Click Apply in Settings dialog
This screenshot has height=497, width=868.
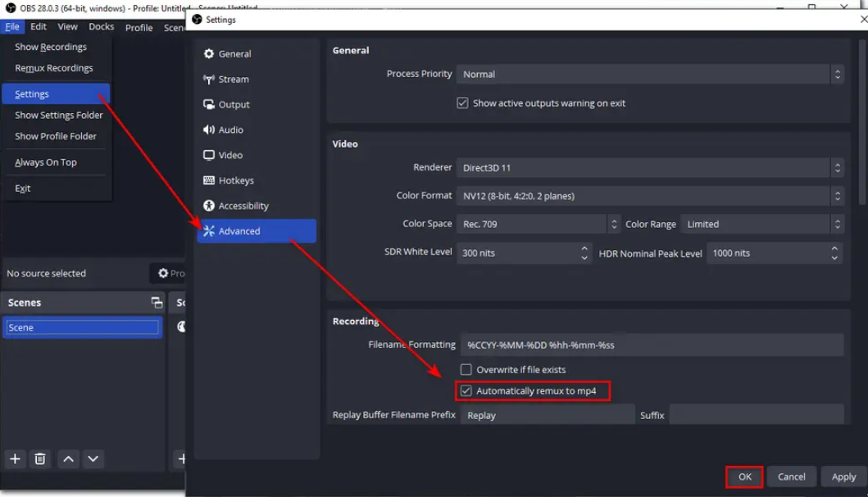point(843,476)
